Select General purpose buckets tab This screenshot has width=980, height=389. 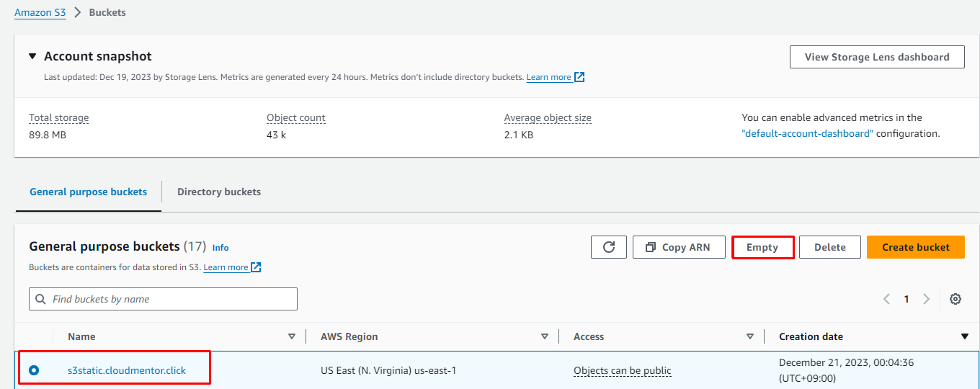88,192
